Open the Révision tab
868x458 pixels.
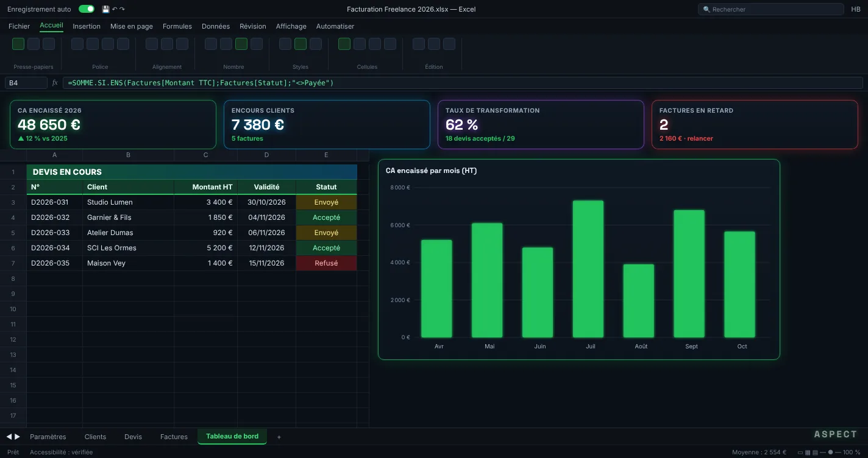click(x=253, y=26)
